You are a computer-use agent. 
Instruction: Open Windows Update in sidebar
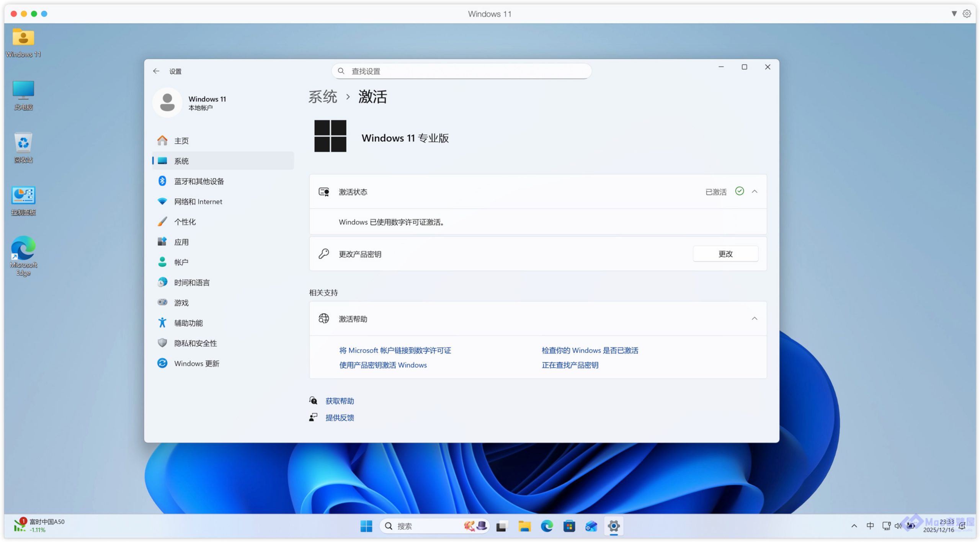tap(196, 364)
